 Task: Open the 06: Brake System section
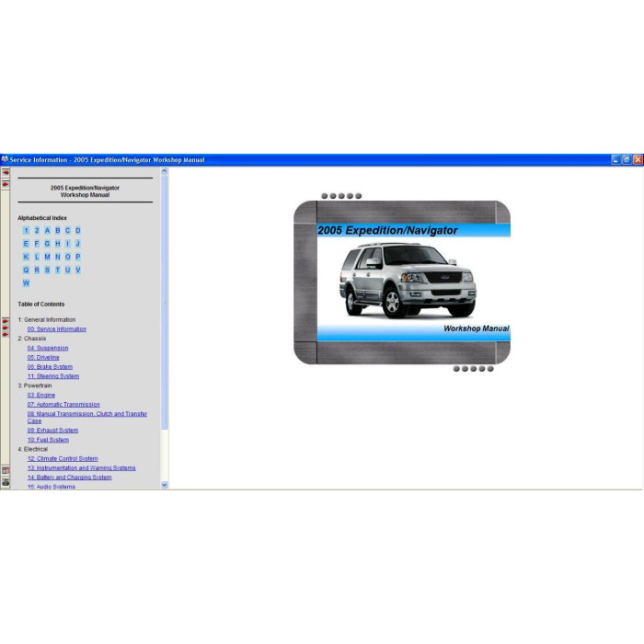pyautogui.click(x=50, y=367)
